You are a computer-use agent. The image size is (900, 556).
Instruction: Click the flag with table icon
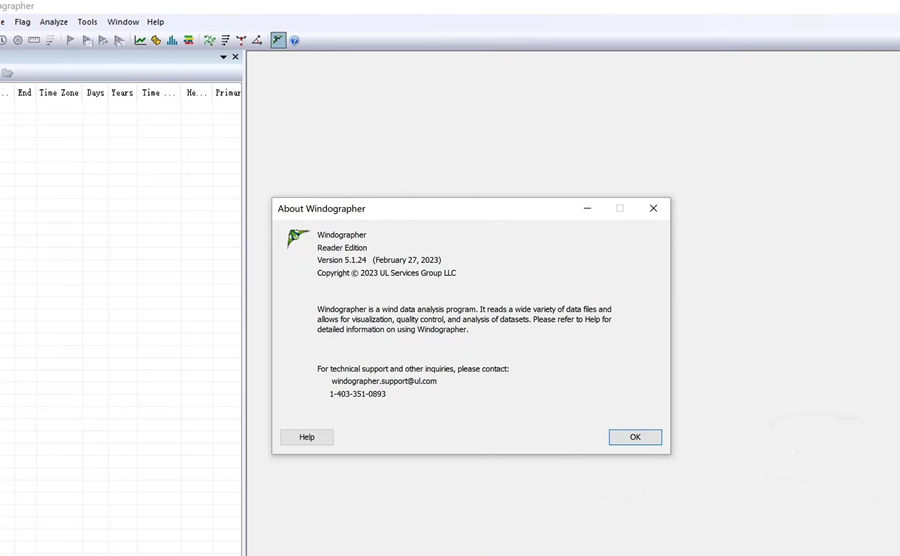tap(119, 40)
